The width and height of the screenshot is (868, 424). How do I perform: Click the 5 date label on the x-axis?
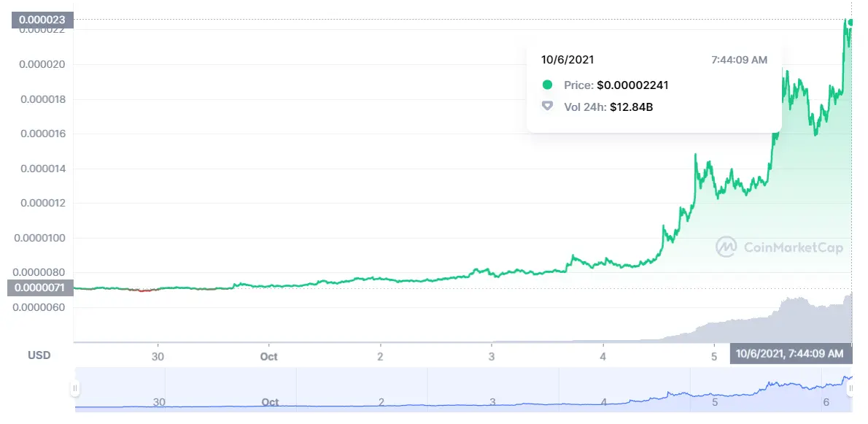(713, 357)
